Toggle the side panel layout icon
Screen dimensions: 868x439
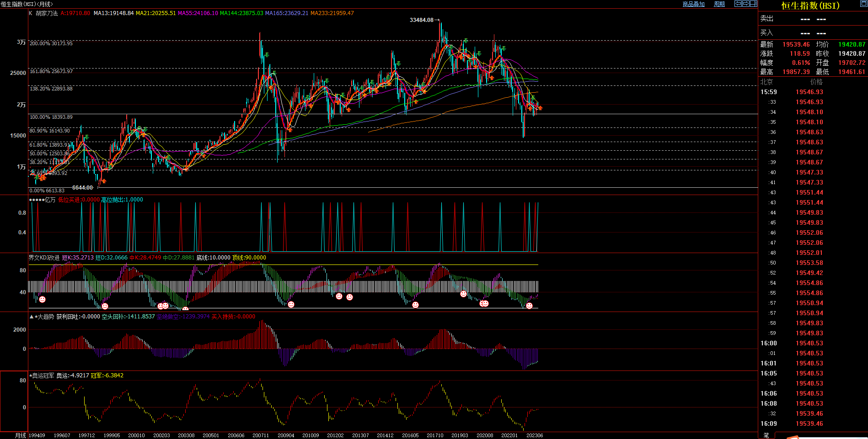click(x=753, y=4)
